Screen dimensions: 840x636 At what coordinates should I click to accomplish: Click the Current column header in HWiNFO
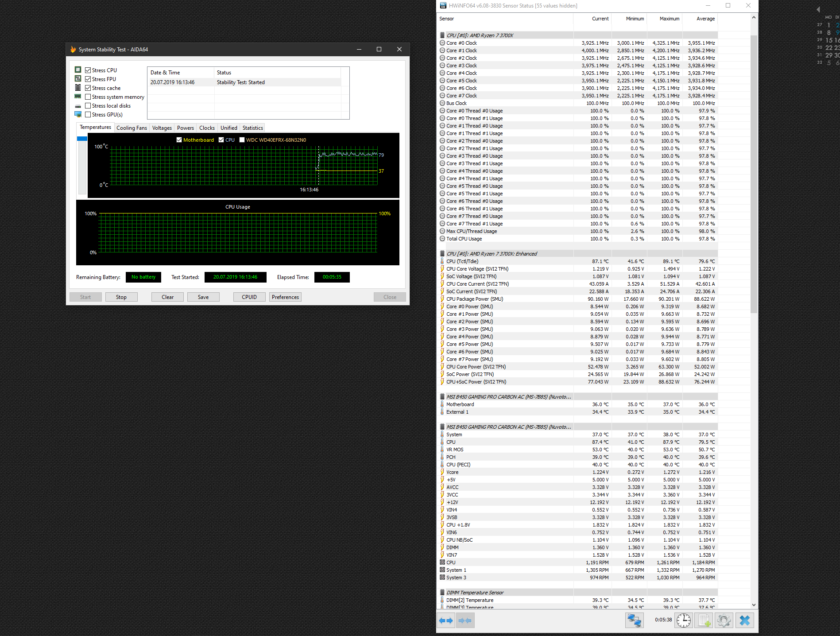coord(592,19)
